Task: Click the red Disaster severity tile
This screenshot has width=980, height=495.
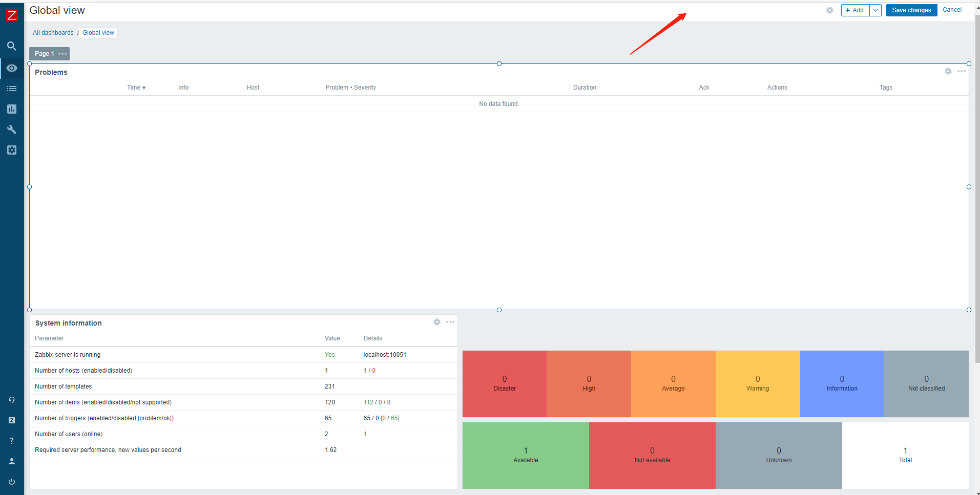Action: (505, 383)
